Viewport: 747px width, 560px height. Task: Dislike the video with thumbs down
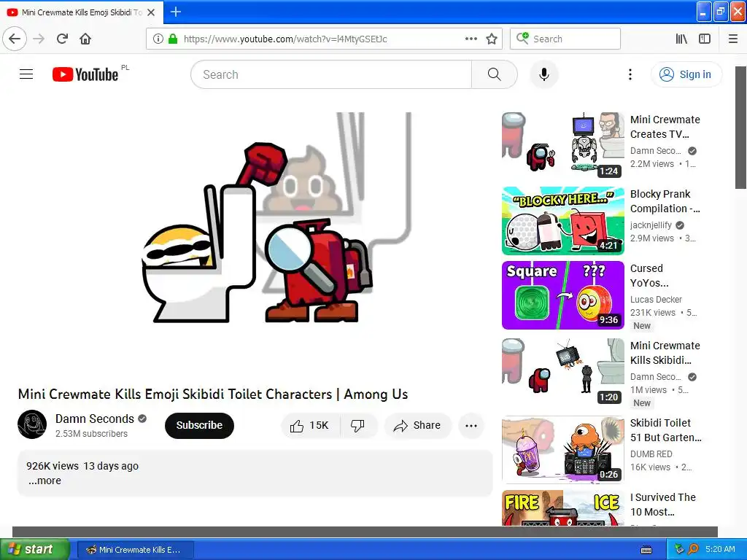[x=357, y=425]
